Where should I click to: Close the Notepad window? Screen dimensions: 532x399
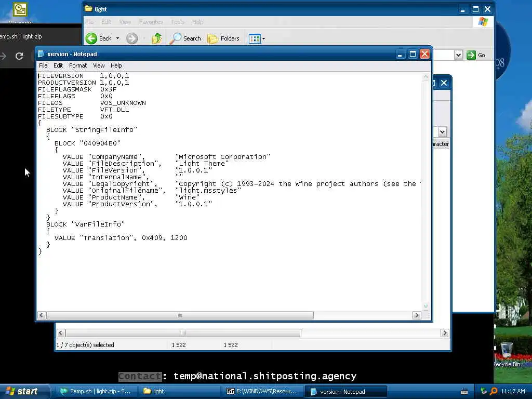coord(425,54)
